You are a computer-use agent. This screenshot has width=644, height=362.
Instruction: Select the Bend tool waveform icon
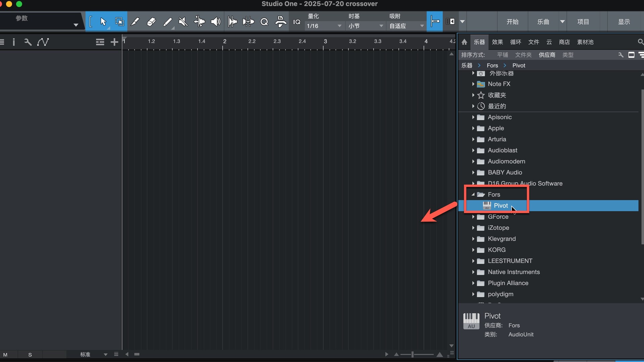(199, 22)
